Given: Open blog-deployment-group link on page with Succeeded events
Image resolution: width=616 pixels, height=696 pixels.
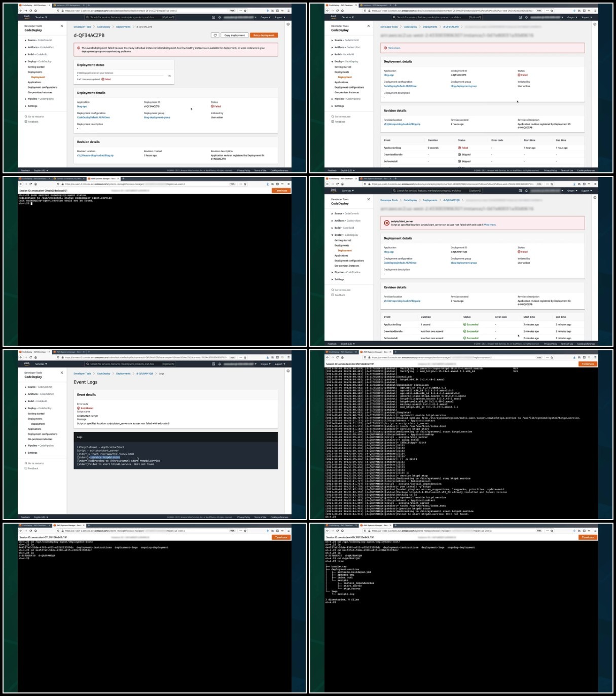Looking at the screenshot, I should tap(464, 263).
